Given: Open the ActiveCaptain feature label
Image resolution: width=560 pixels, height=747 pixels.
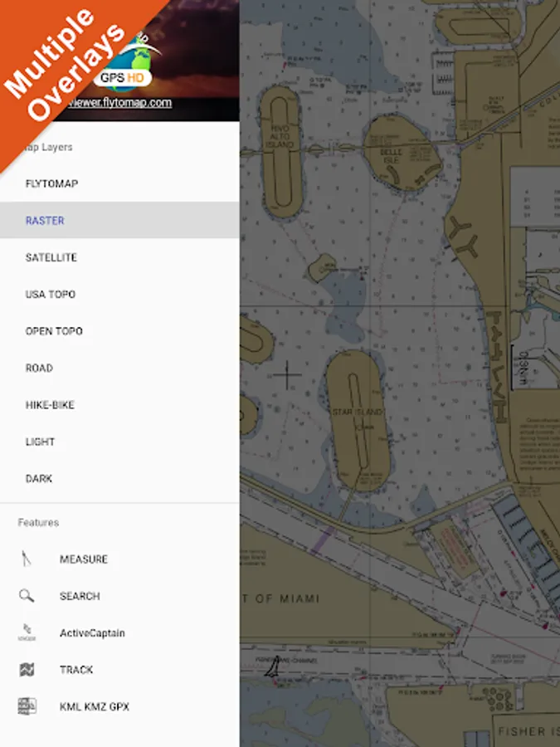Looking at the screenshot, I should coord(92,632).
